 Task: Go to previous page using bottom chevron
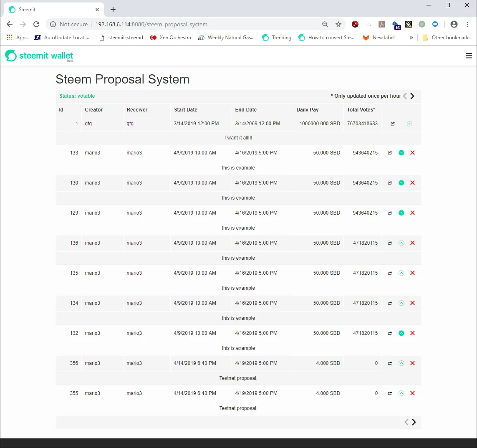pyautogui.click(x=406, y=422)
